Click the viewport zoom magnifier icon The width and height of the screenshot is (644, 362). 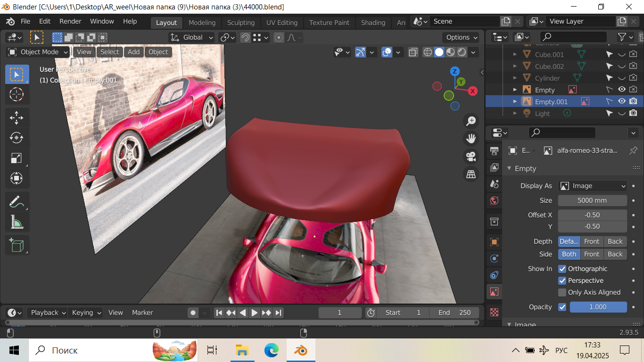point(471,121)
